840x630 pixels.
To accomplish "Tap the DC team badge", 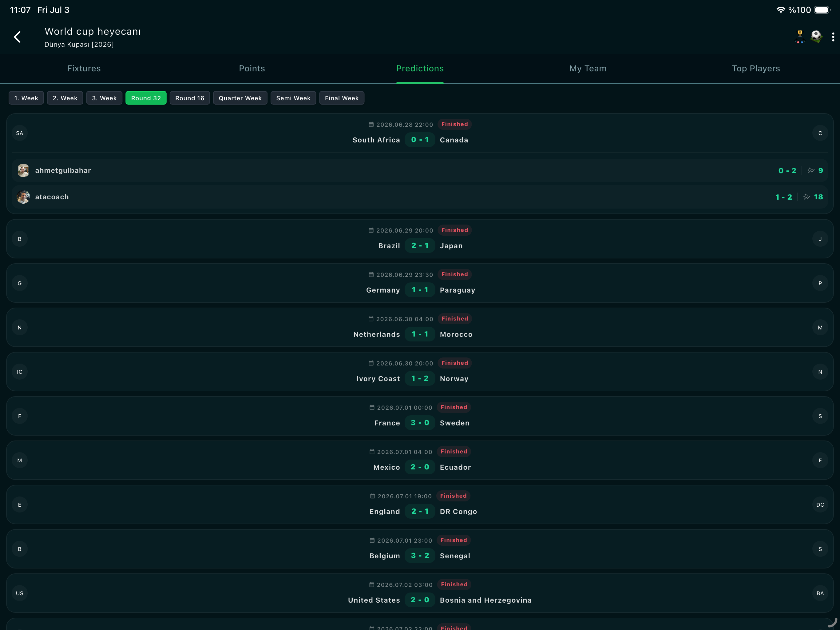I will [x=820, y=504].
